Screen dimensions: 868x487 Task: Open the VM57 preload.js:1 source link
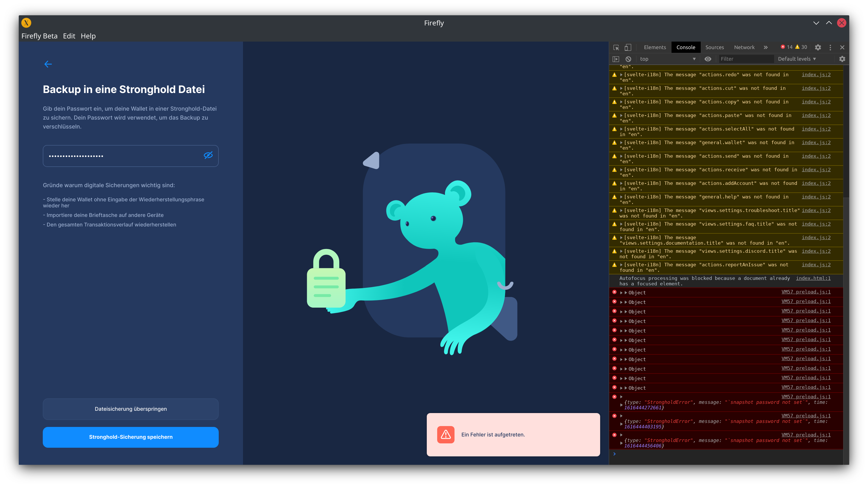[806, 292]
